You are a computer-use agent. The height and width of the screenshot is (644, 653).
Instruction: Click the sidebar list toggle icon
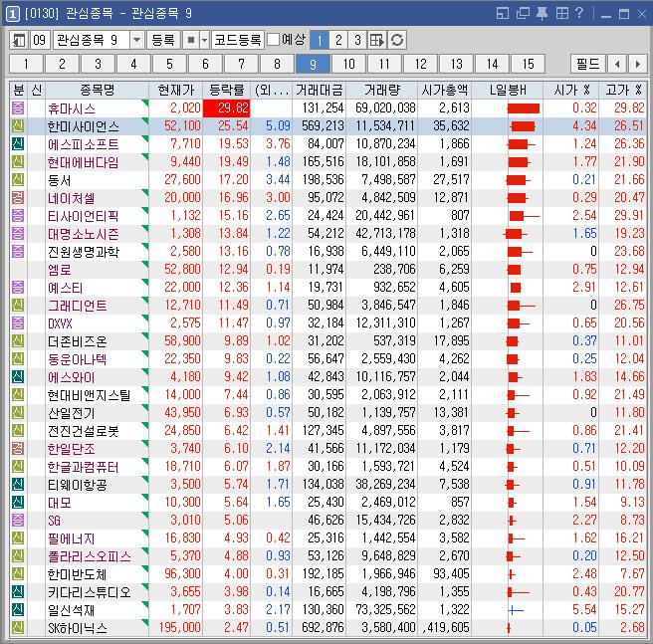(19, 41)
